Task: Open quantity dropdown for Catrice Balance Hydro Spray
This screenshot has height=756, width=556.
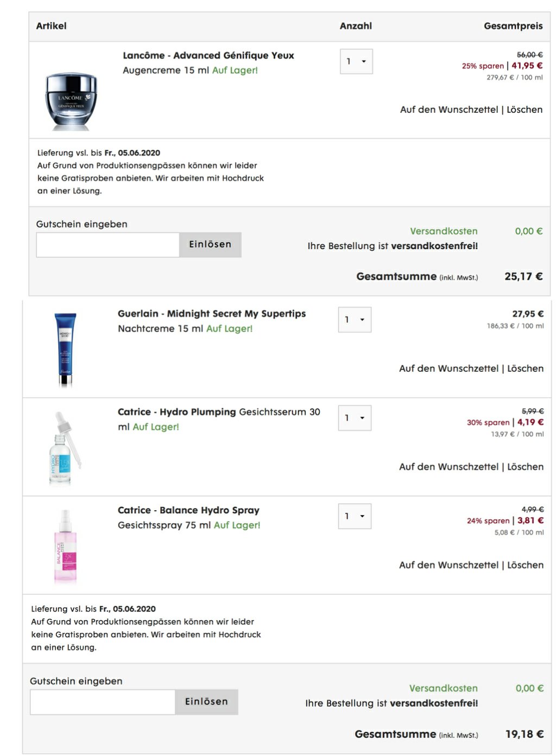Action: [355, 516]
